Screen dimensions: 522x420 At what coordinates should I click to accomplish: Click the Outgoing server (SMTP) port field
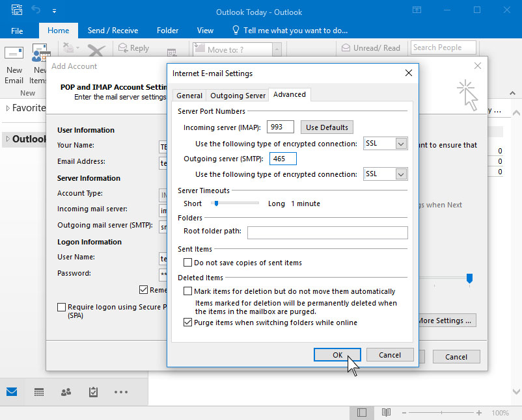[283, 159]
